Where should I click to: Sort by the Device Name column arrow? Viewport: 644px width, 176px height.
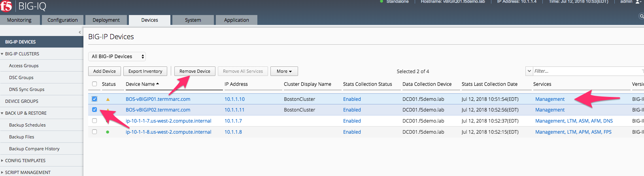[x=158, y=84]
